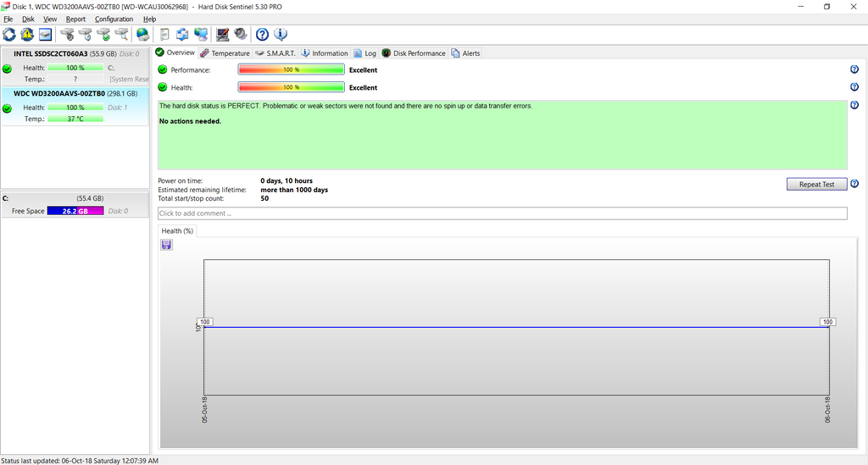The image size is (868, 465).
Task: Click the globe with disk toolbar icon
Action: (142, 34)
